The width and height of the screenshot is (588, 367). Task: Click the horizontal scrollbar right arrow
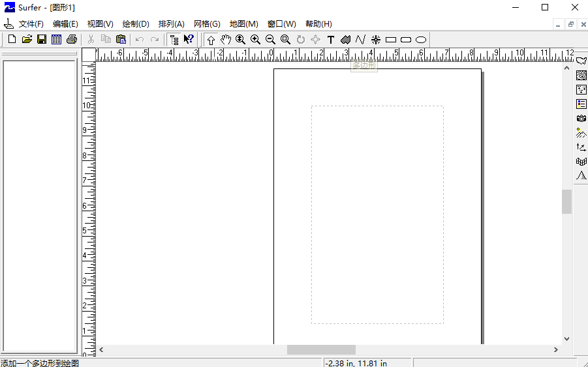[556, 350]
